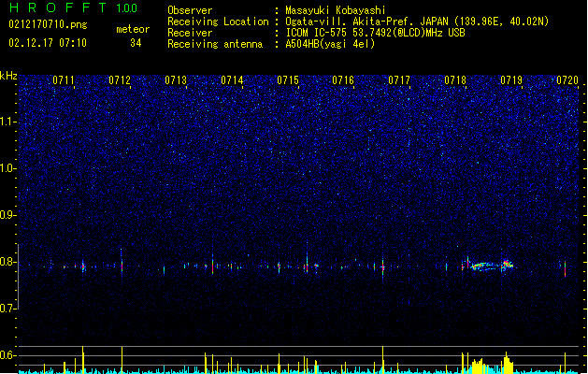Click the 0714 time marker
This screenshot has width=588, height=374.
coord(232,80)
